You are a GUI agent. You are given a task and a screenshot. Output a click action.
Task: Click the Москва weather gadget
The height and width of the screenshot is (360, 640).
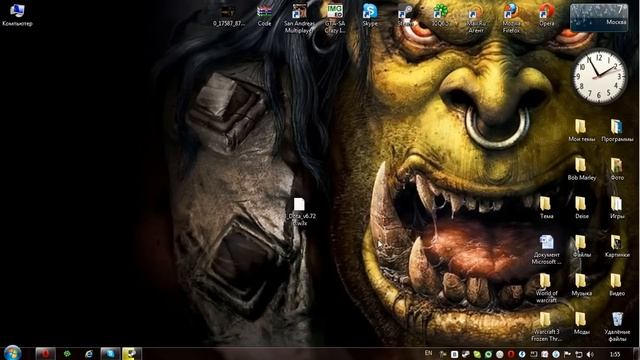(x=599, y=17)
